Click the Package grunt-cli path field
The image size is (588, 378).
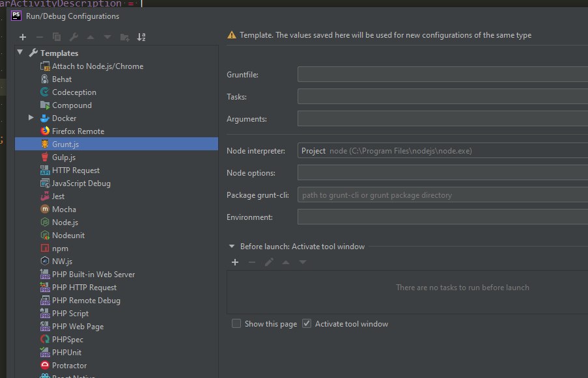point(443,195)
